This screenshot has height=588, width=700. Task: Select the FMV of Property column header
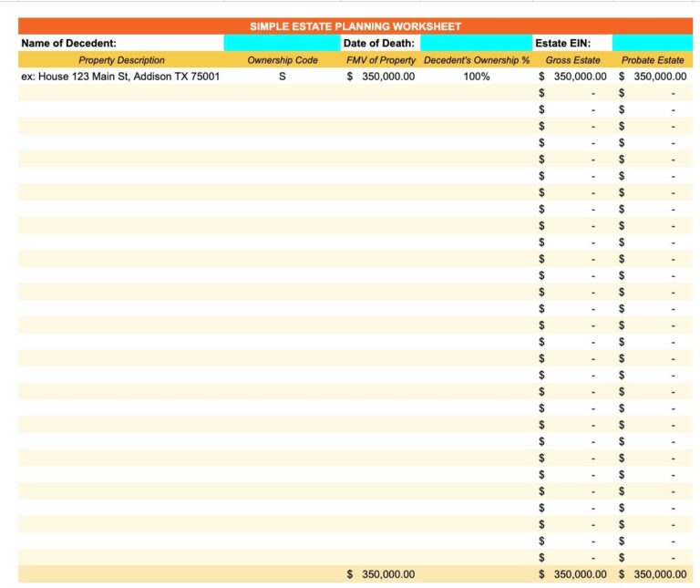[380, 60]
